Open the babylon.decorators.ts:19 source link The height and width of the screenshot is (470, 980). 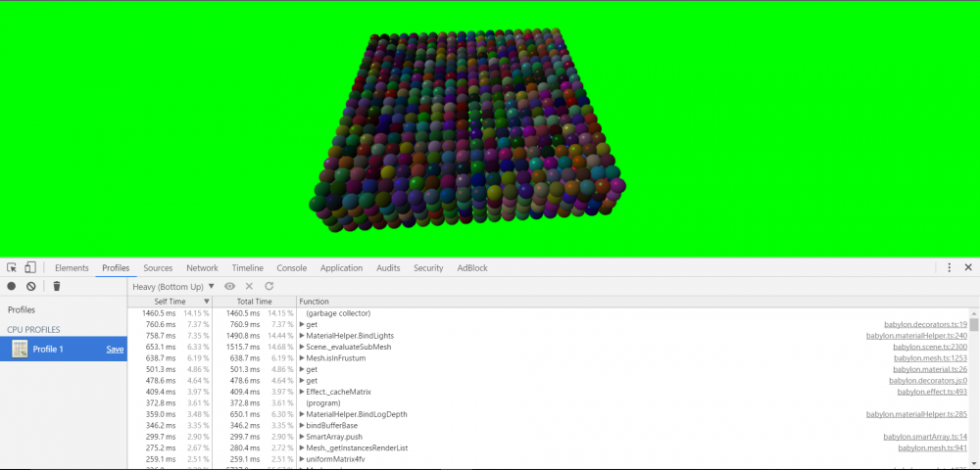click(x=926, y=324)
